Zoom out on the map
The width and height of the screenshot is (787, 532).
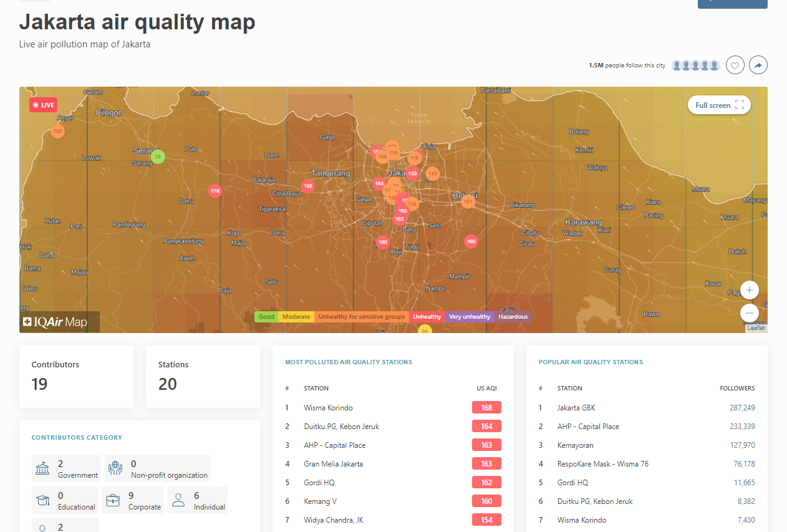tap(750, 312)
